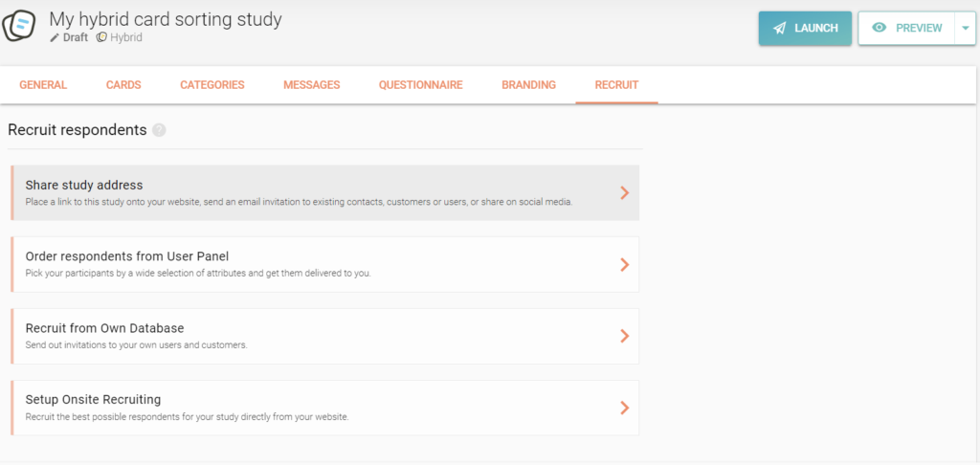Screen dimensions: 980x465
Task: Expand Order respondents from User Panel chevron
Action: point(624,264)
